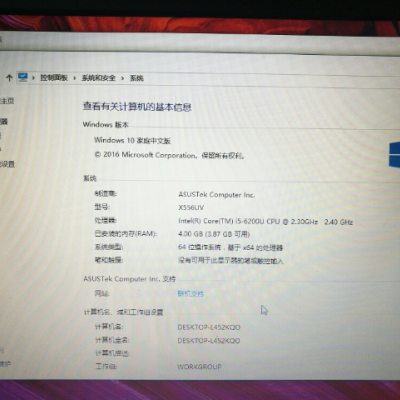Viewport: 400px width, 400px height.
Task: Click the up arrow navigation button
Action: coord(9,78)
